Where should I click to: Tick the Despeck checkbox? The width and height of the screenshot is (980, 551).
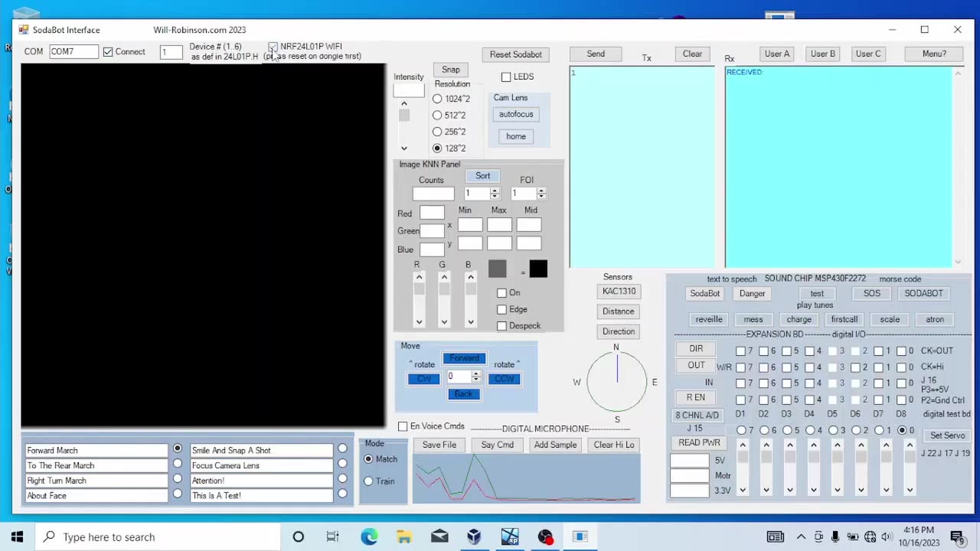501,326
